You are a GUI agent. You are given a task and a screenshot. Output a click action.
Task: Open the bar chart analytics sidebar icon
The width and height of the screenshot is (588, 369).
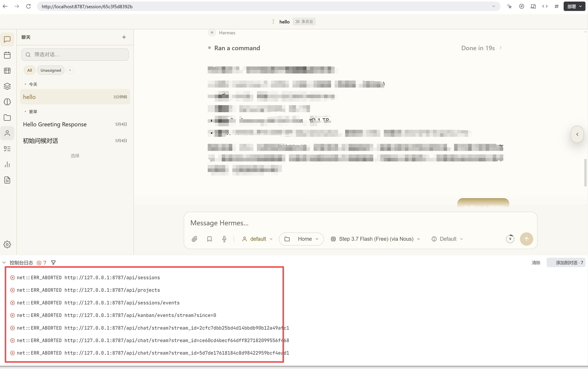click(x=7, y=164)
